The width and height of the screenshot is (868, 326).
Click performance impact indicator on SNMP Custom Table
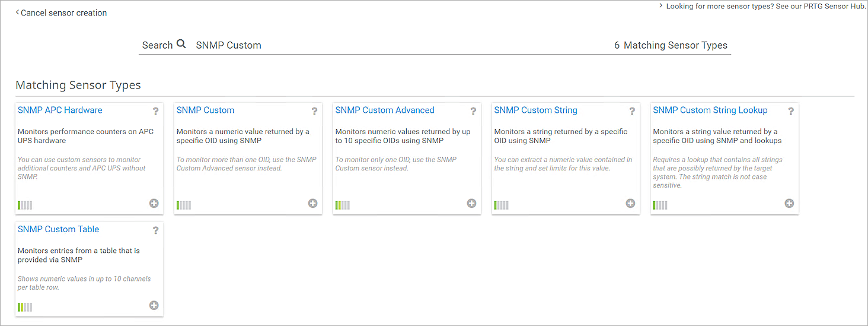(x=25, y=307)
